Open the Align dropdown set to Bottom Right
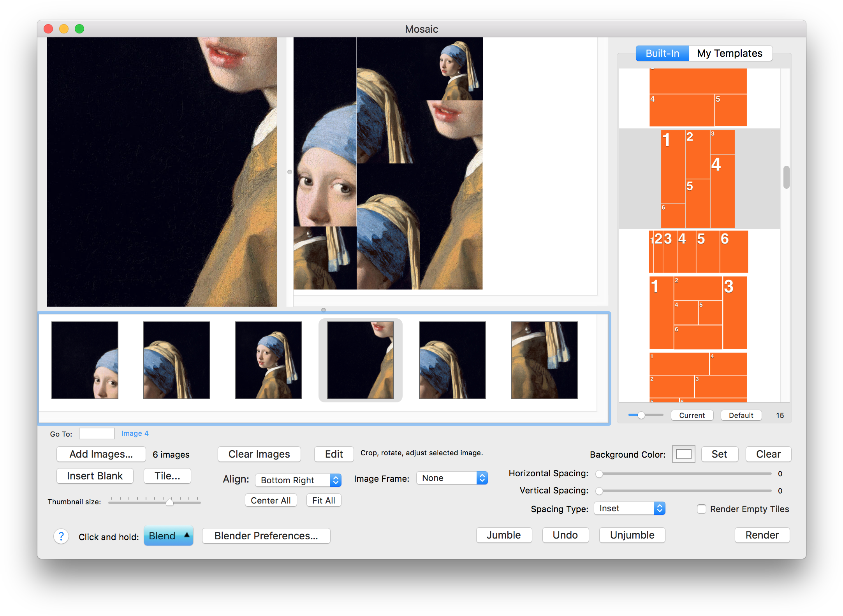 point(298,480)
